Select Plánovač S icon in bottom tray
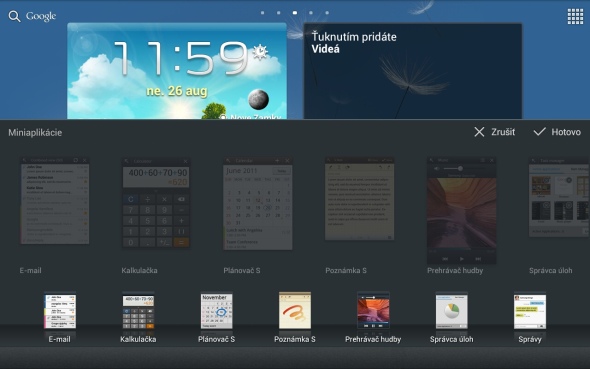 pyautogui.click(x=216, y=311)
